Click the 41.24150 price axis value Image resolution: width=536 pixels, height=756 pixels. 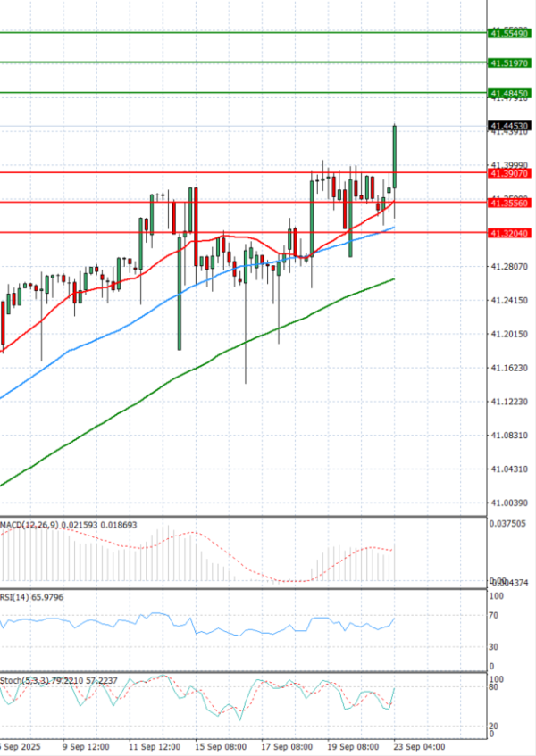coord(509,301)
